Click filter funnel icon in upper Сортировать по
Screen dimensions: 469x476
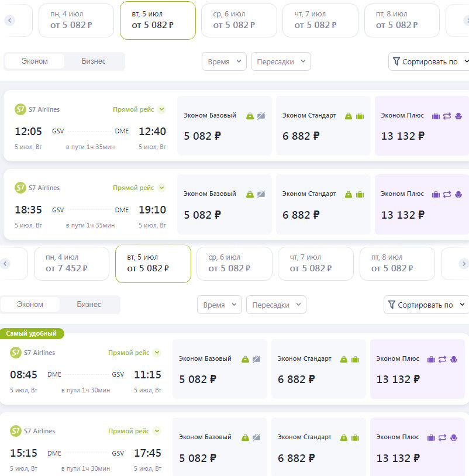click(x=396, y=61)
